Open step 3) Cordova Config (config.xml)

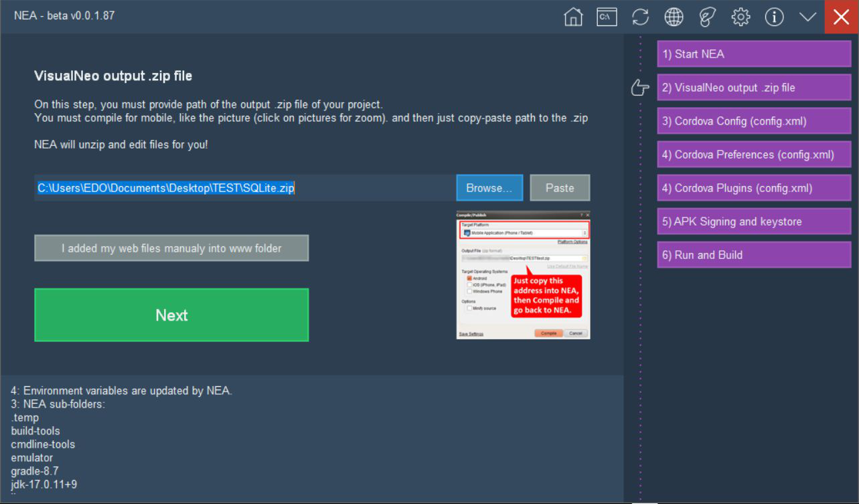754,121
